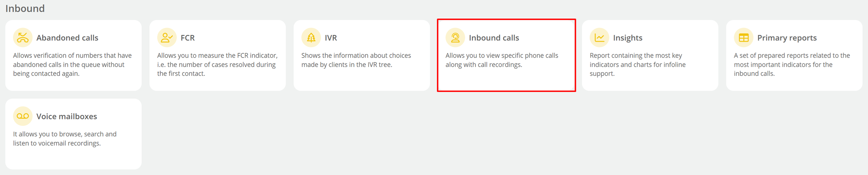This screenshot has height=175, width=868.
Task: Open the Inbound calls title link
Action: coord(494,38)
